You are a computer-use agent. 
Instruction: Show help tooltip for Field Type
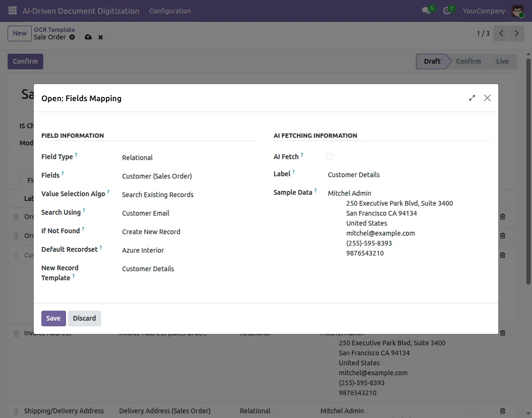(76, 155)
